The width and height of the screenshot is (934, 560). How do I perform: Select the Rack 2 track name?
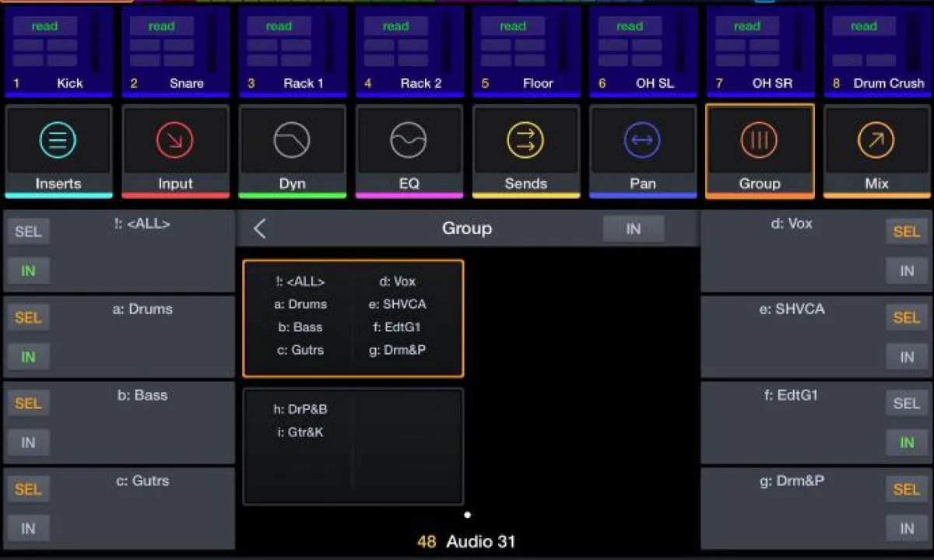pos(421,82)
